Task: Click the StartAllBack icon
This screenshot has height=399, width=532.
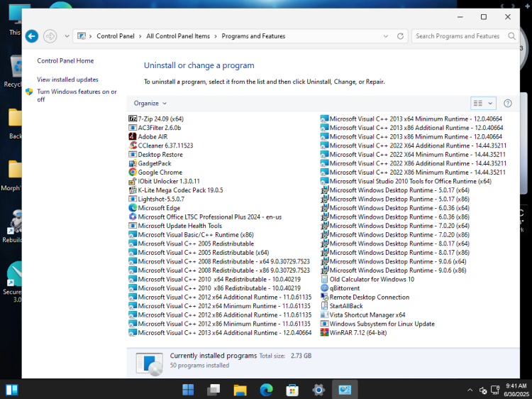Action: pos(324,306)
